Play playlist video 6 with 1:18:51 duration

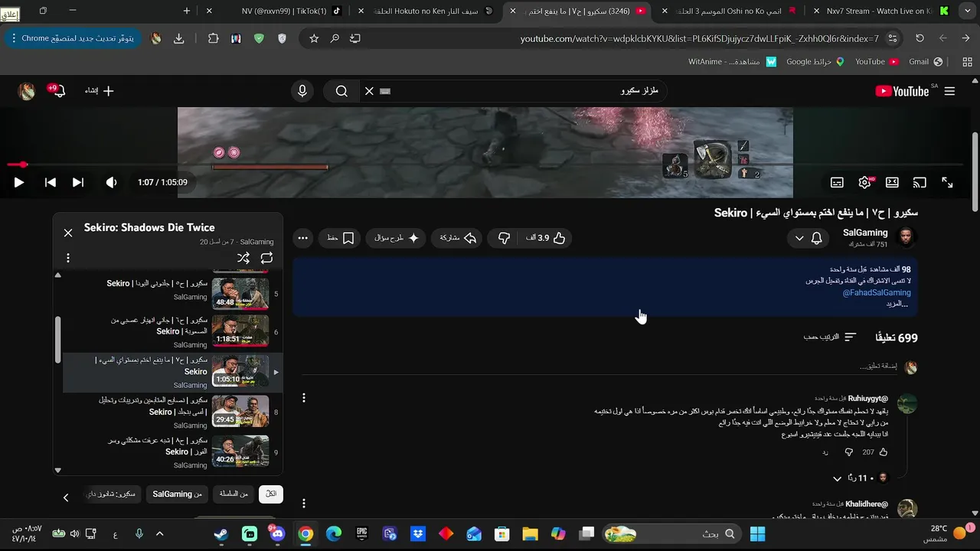pyautogui.click(x=172, y=332)
